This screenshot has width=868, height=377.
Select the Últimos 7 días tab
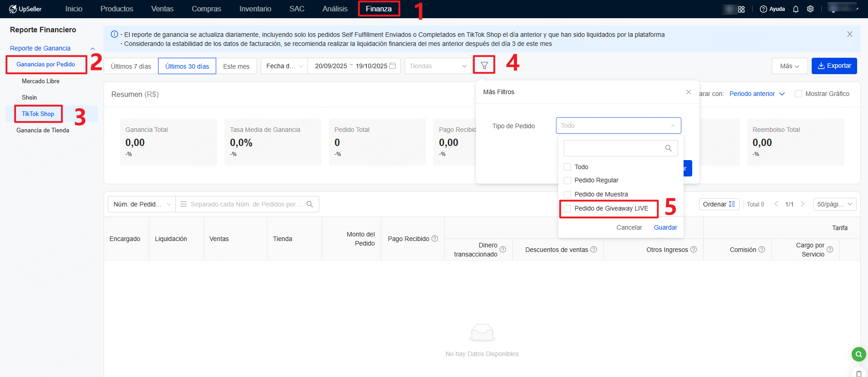click(x=131, y=66)
